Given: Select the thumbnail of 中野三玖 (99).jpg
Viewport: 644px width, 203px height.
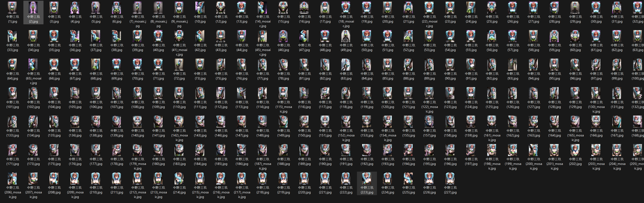Looking at the screenshot, I should [617, 65].
